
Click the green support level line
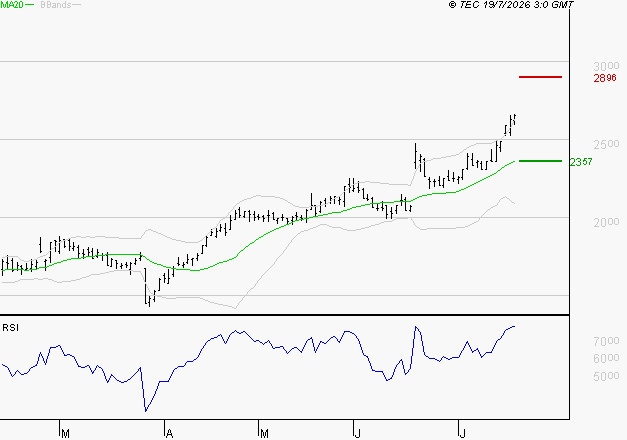(x=540, y=161)
